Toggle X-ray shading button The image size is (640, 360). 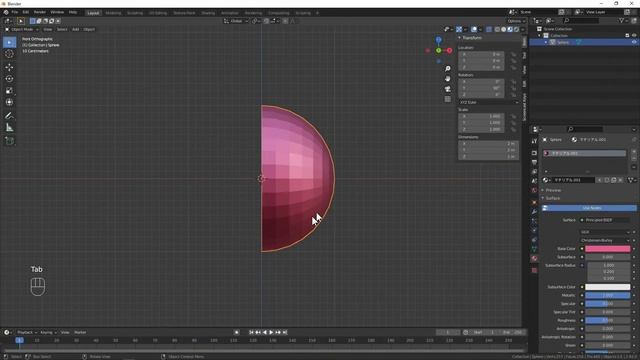[x=489, y=29]
